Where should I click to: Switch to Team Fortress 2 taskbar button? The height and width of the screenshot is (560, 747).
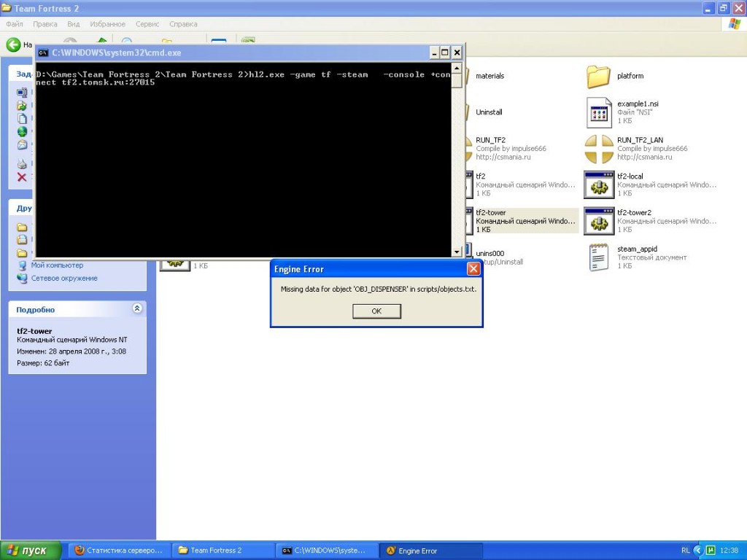point(223,551)
